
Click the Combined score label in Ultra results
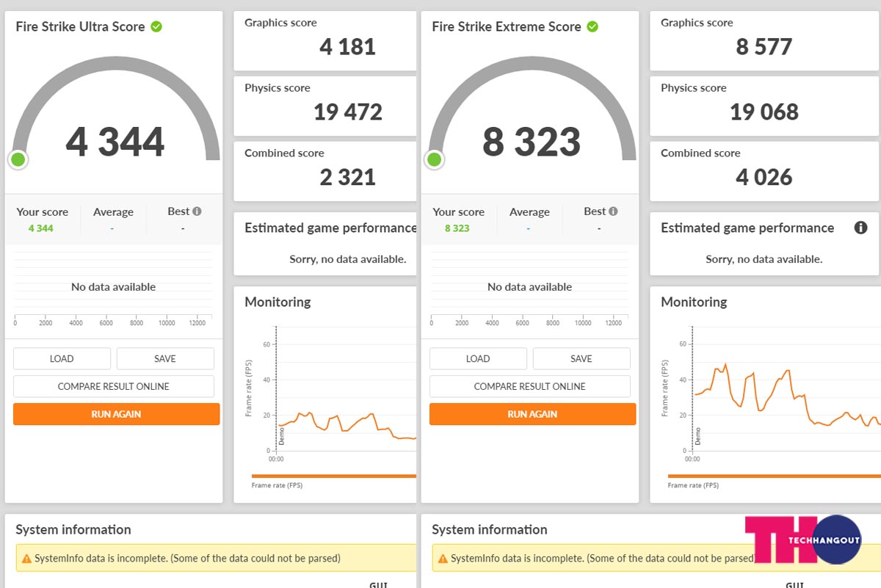[285, 153]
